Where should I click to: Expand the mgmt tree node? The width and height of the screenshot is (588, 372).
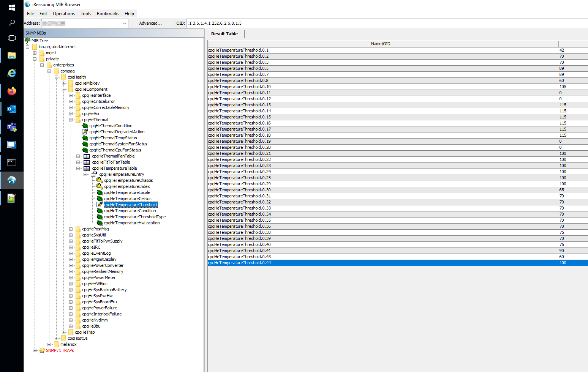coord(35,53)
